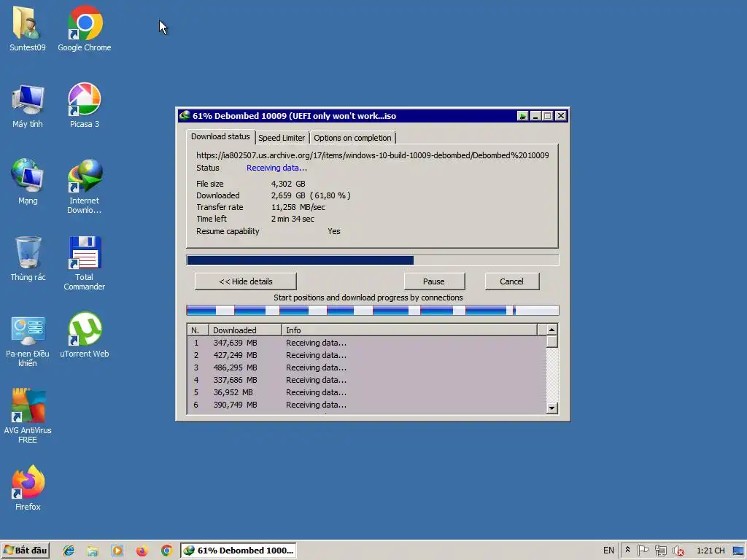
Task: Click Firefox icon in taskbar quick launch
Action: pos(142,551)
